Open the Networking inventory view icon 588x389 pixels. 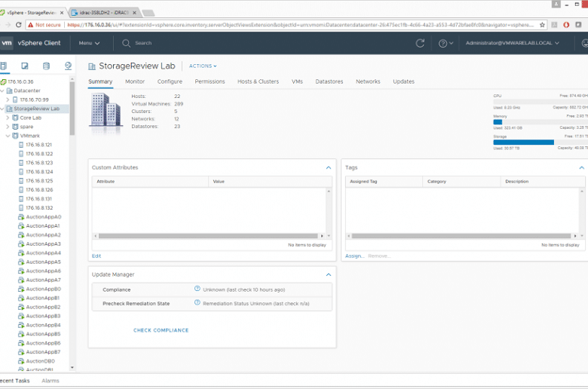coord(68,66)
